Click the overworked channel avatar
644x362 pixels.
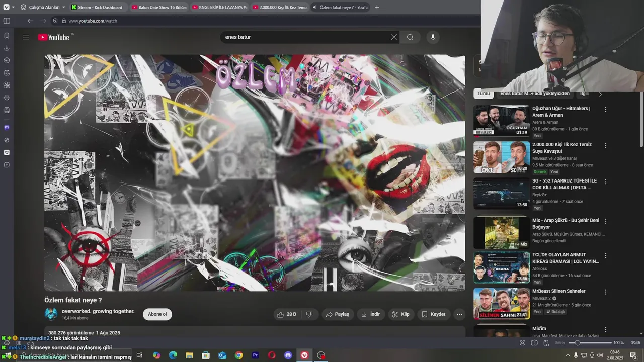click(x=51, y=314)
